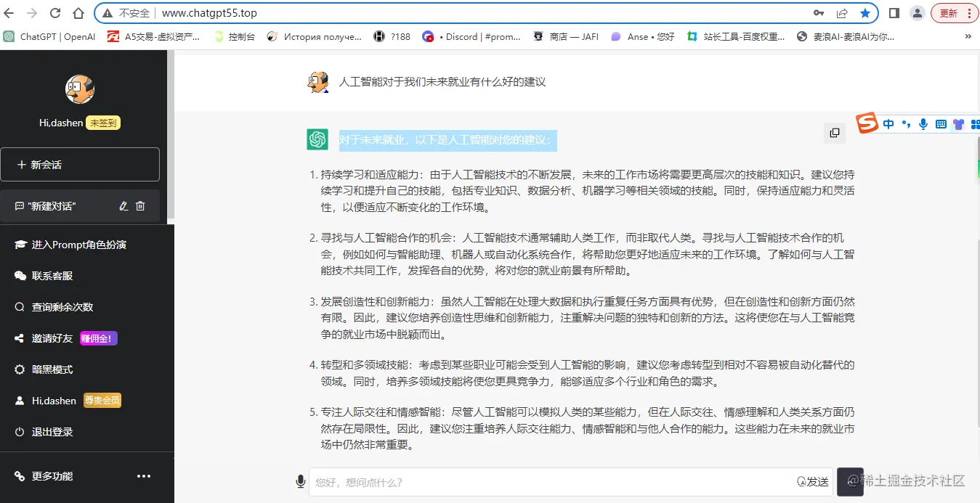
Task: Click the 未签到 check-in badge
Action: (103, 123)
